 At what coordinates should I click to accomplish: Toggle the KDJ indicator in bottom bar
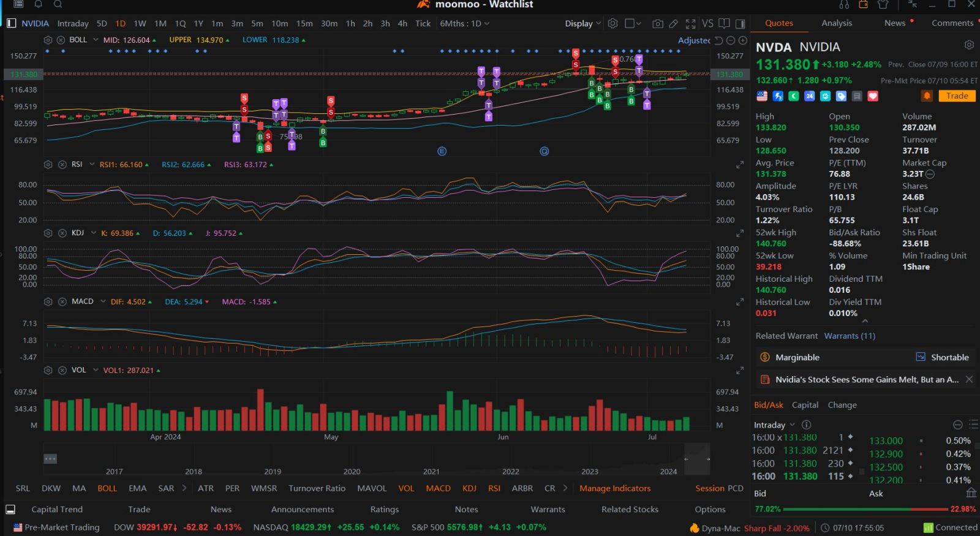coord(469,488)
